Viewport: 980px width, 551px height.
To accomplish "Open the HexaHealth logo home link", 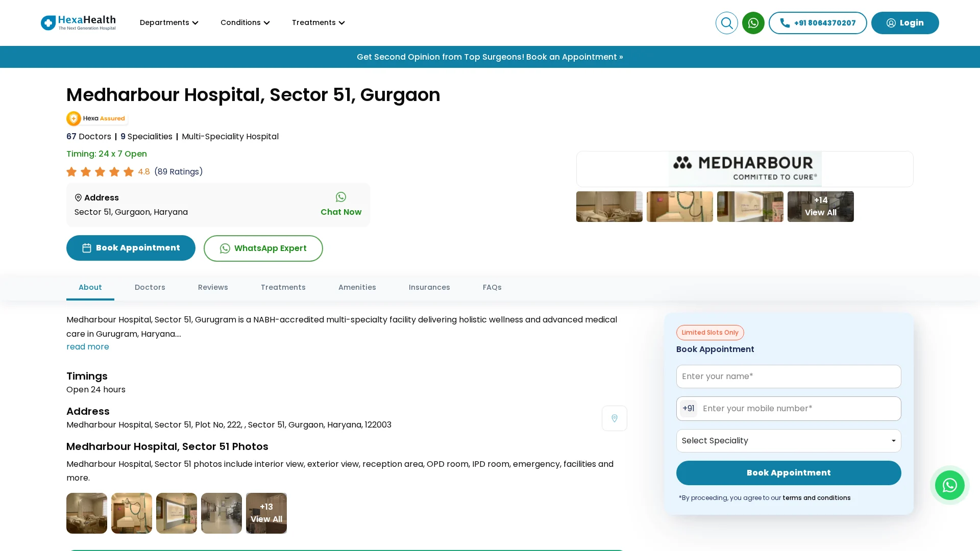I will (78, 23).
